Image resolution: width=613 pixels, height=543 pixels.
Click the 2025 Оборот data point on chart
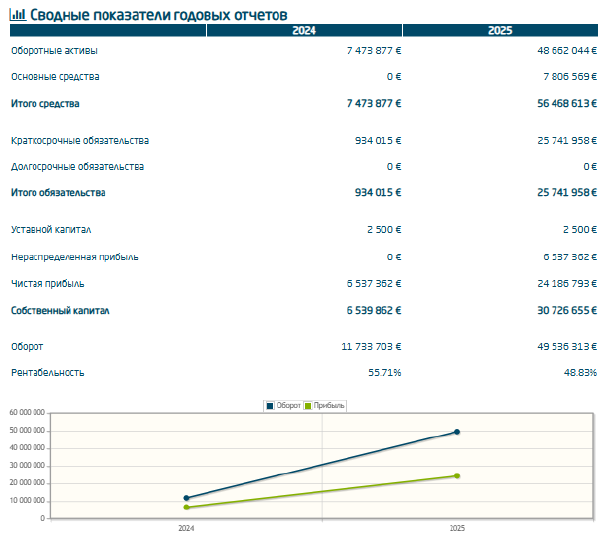[x=457, y=432]
